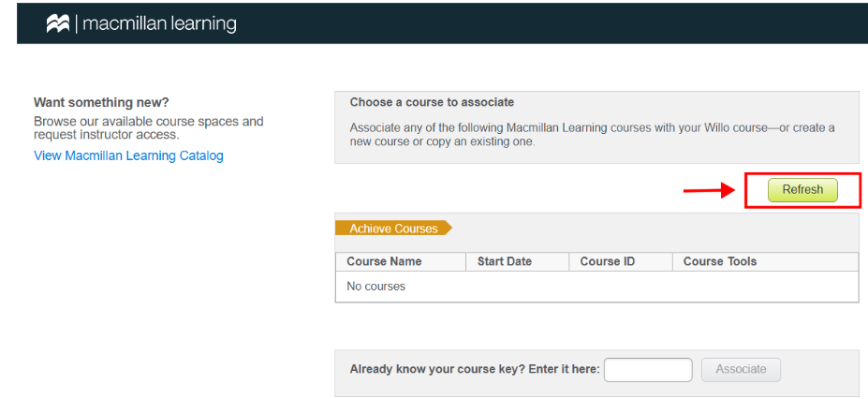This screenshot has height=399, width=868.
Task: Click the Macmillan Learning book logo icon
Action: click(57, 23)
